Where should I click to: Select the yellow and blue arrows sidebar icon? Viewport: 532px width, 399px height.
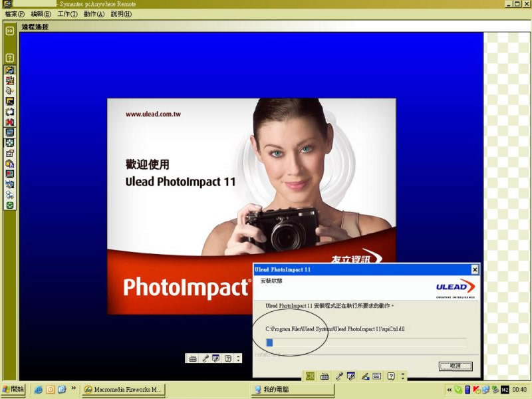pyautogui.click(x=10, y=70)
